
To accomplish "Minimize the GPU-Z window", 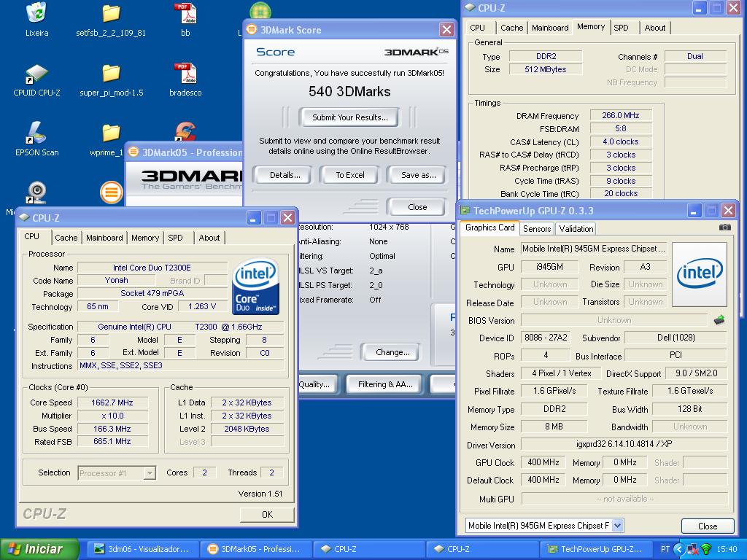I will pos(694,211).
